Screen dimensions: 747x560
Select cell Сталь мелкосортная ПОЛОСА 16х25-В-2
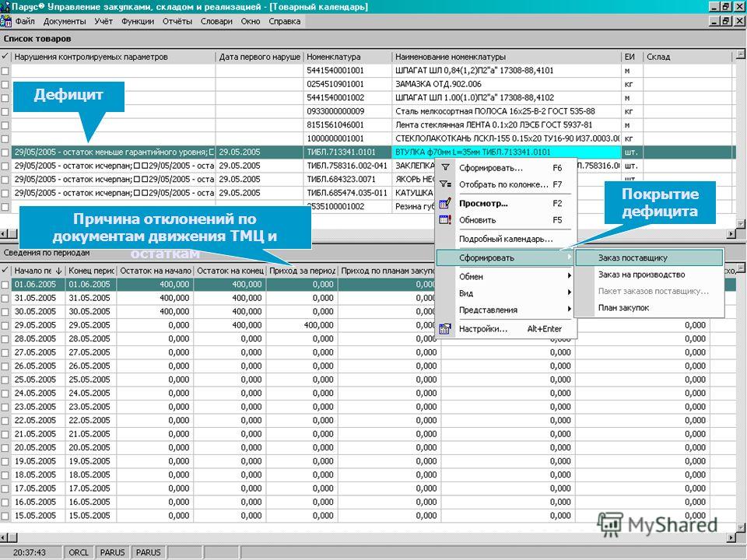tap(507, 111)
